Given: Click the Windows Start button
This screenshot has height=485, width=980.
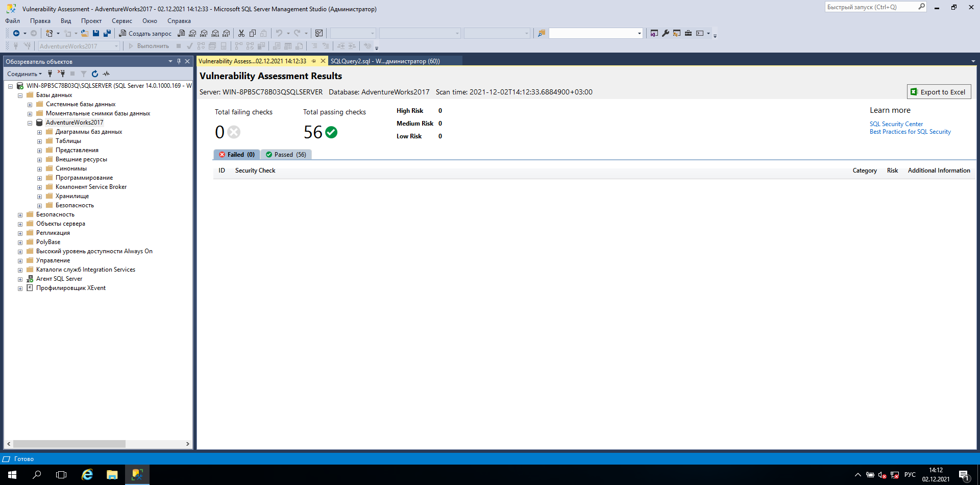Looking at the screenshot, I should pos(12,475).
